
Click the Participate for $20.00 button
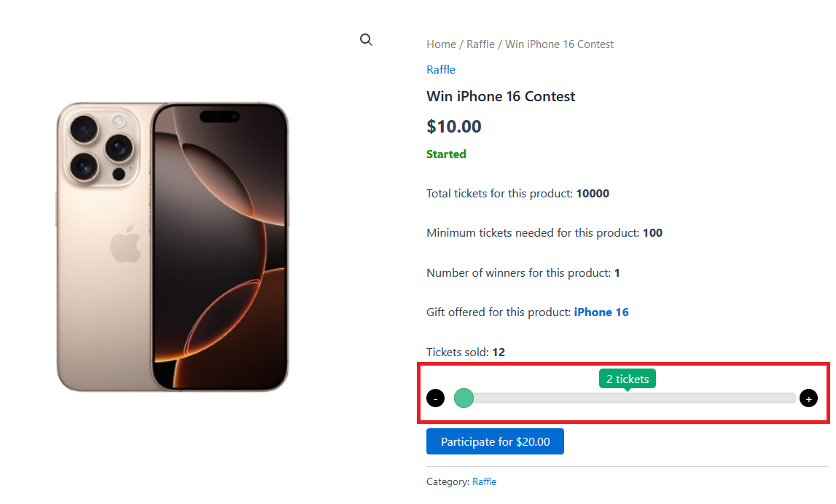(x=495, y=441)
